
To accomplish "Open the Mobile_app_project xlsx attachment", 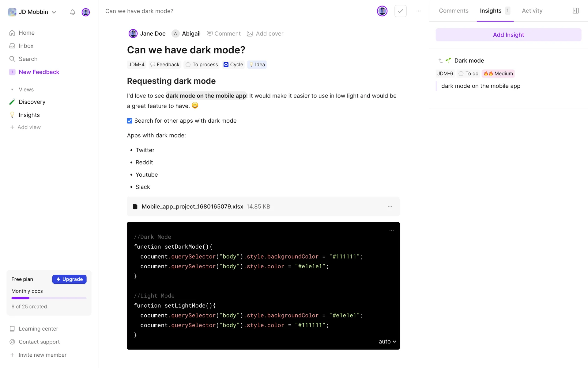I will coord(192,206).
